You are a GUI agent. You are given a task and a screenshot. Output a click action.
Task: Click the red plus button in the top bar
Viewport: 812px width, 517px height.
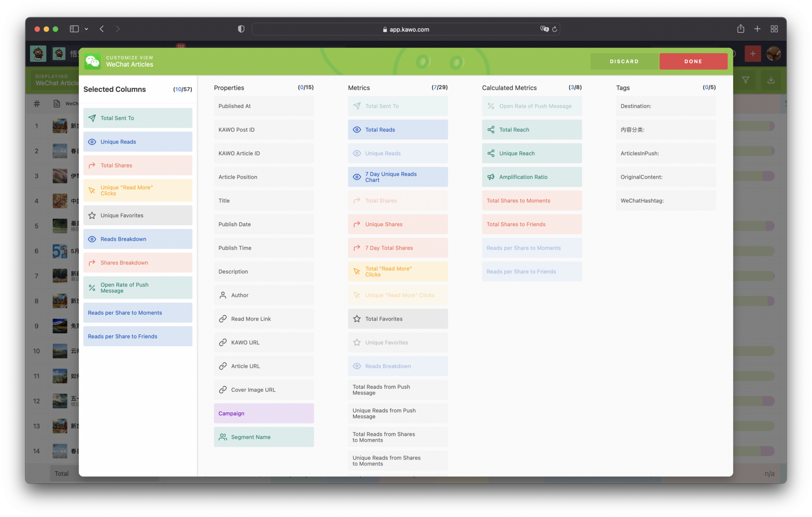753,53
